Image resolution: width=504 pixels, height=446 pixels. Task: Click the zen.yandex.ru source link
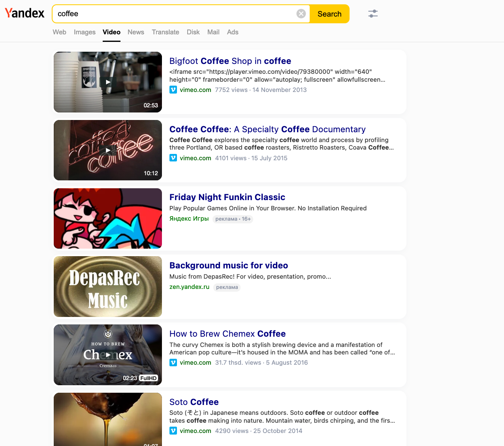coord(189,287)
